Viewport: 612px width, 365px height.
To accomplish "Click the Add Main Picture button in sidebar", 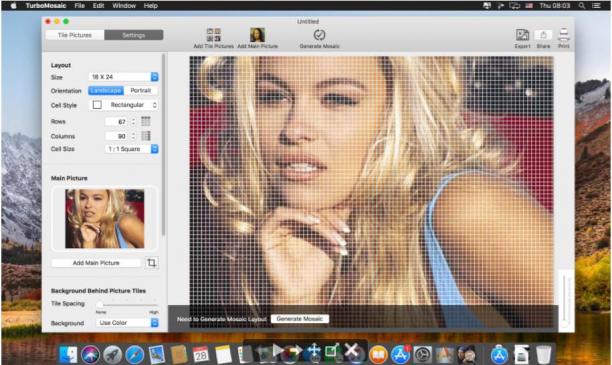I will point(96,263).
